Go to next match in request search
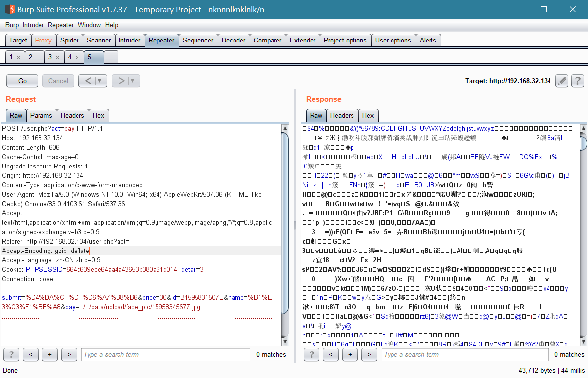This screenshot has width=588, height=378. (69, 354)
